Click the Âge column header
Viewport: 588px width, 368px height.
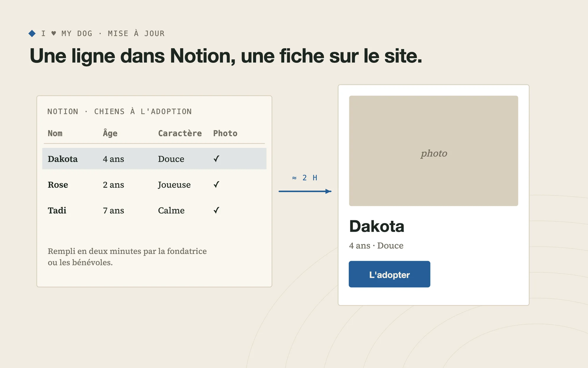[x=110, y=133]
